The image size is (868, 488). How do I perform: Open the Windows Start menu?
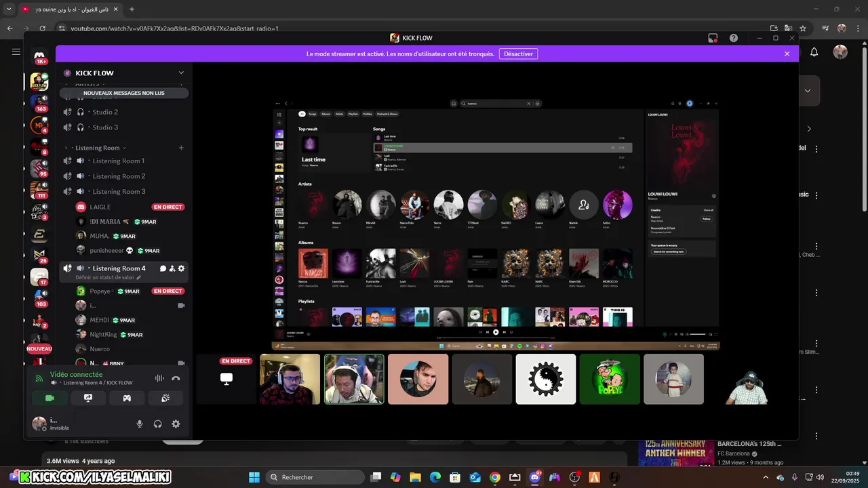click(x=254, y=477)
